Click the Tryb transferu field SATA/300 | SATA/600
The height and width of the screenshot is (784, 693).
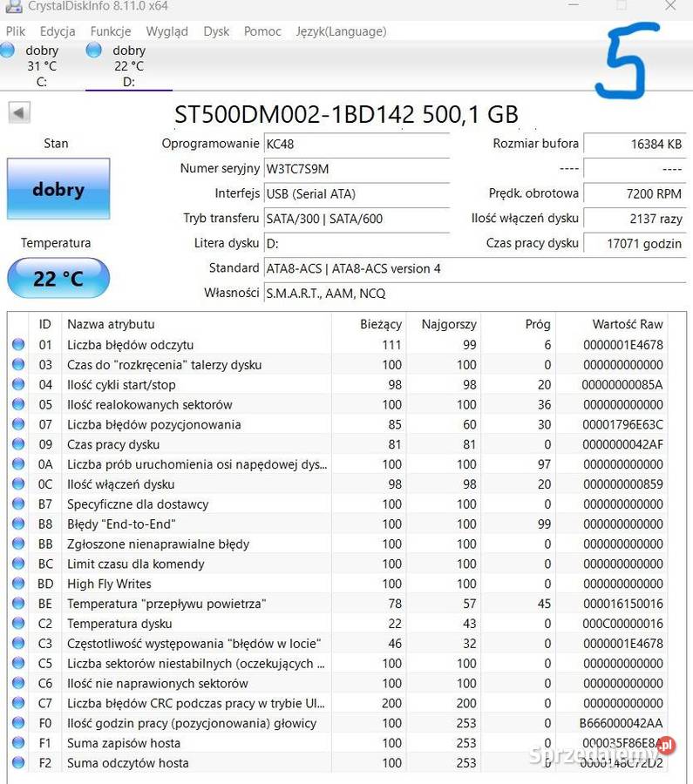tap(357, 219)
